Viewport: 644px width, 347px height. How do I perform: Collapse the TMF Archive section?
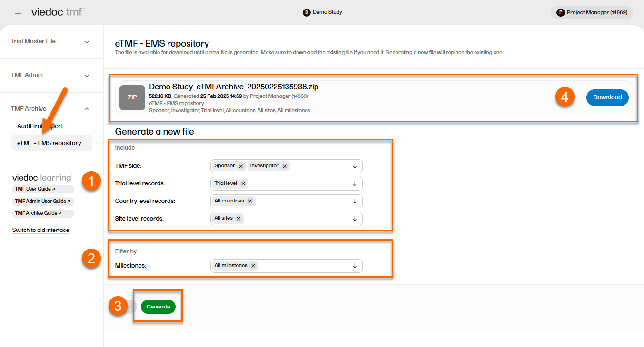87,109
